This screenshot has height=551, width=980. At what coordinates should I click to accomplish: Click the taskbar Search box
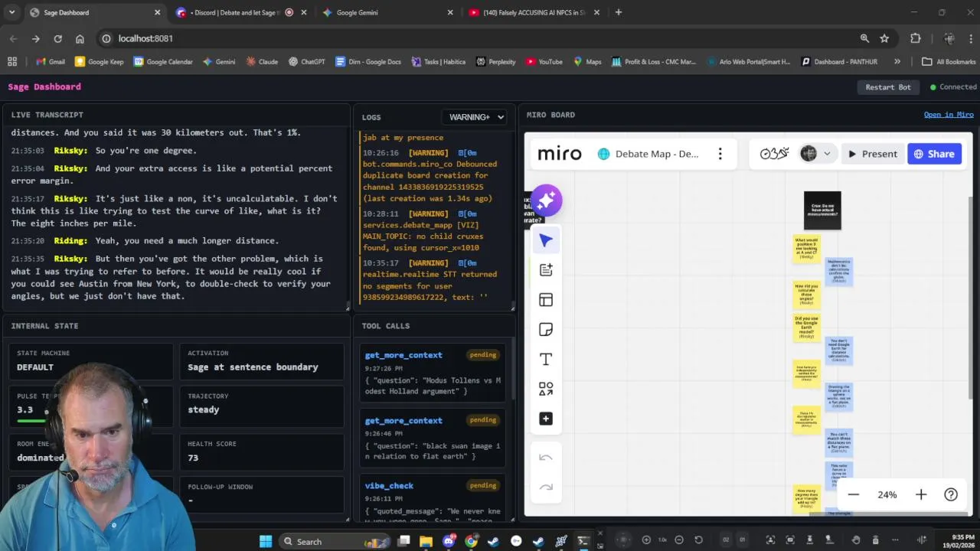[335, 541]
